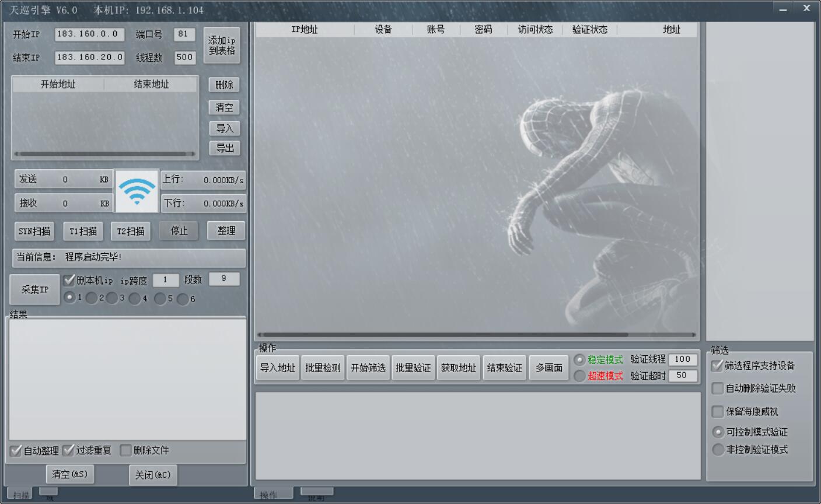Click the main results table horizontal scrollbar
This screenshot has width=821, height=504.
pos(477,335)
